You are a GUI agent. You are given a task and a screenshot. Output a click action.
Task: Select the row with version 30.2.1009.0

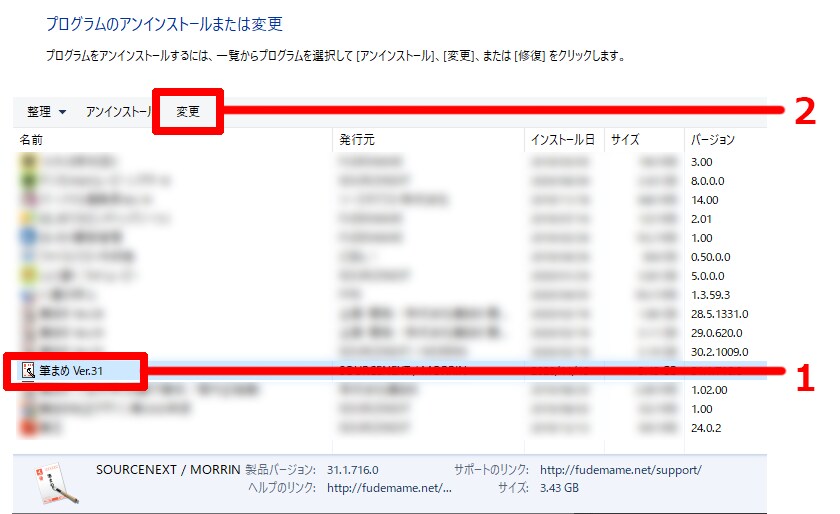tap(390, 352)
